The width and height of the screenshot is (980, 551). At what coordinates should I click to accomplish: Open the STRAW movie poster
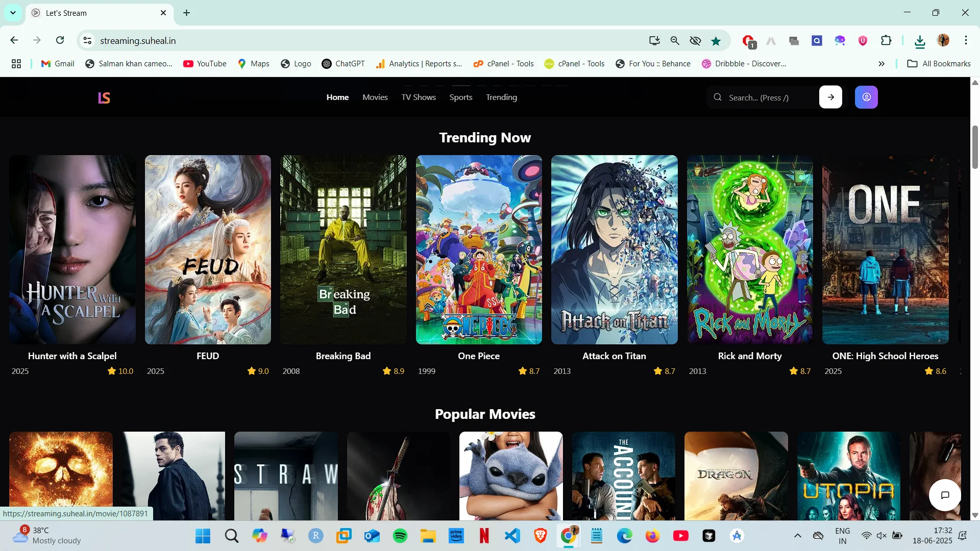click(286, 476)
